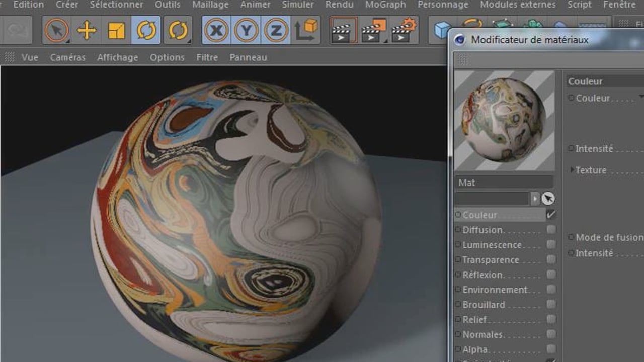Click the coordinate system cube icon
Viewport: 644px width, 362px height.
tap(306, 31)
